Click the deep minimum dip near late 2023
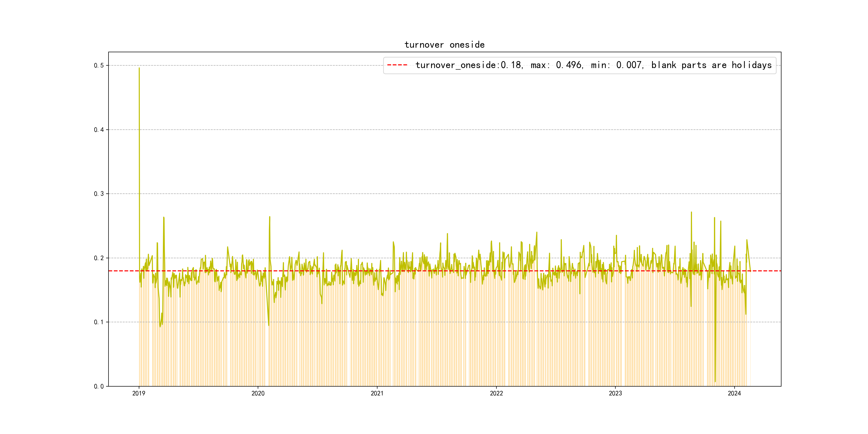This screenshot has height=434, width=868. click(715, 381)
